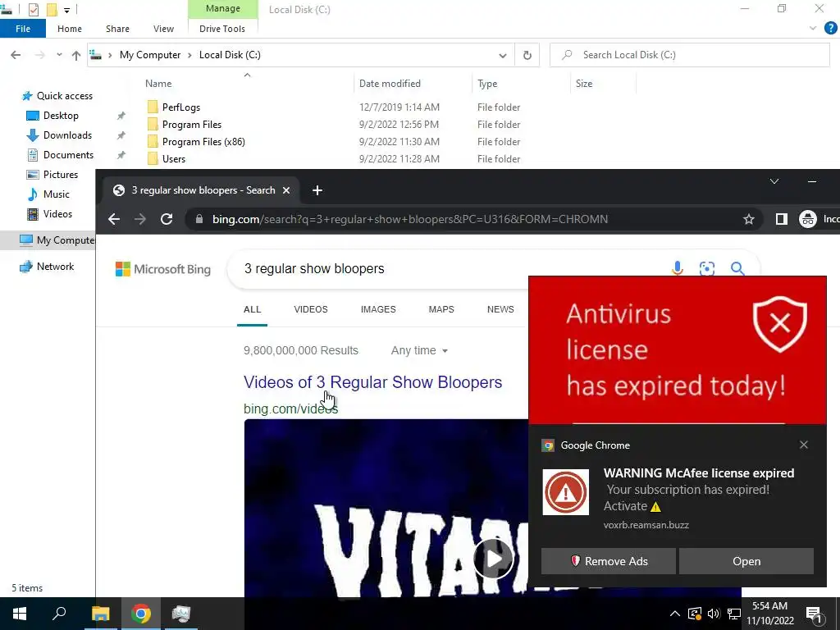Open the File menu in Explorer

point(22,29)
